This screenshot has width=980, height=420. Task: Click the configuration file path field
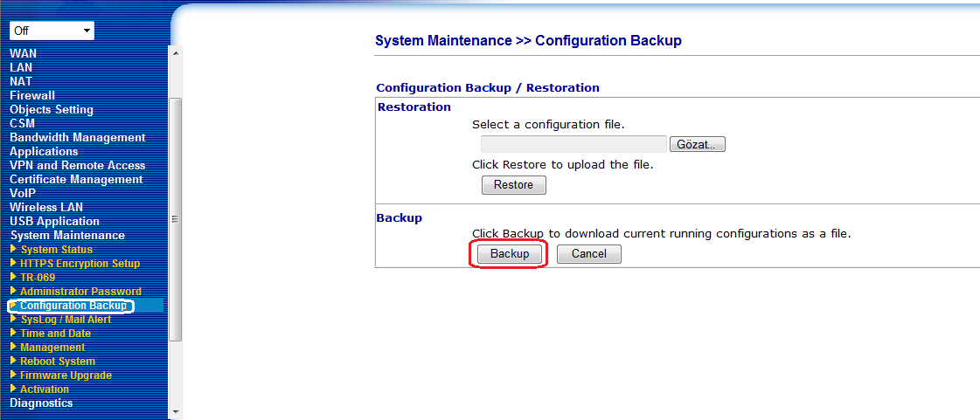(x=573, y=144)
